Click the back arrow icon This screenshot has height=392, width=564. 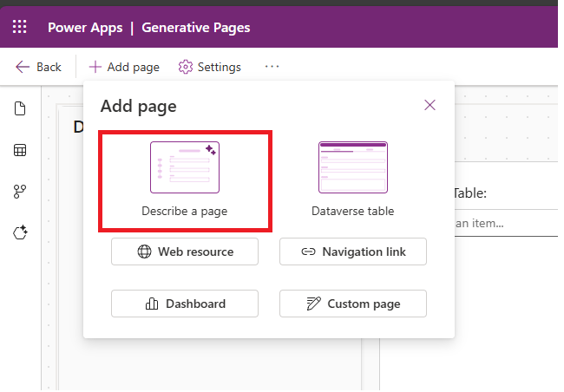tap(23, 67)
